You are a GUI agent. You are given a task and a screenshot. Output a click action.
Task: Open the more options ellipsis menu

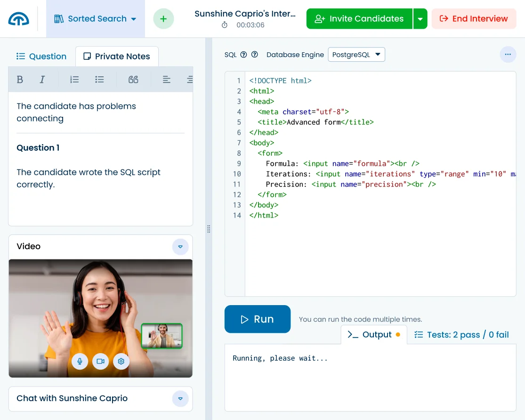[x=508, y=54]
